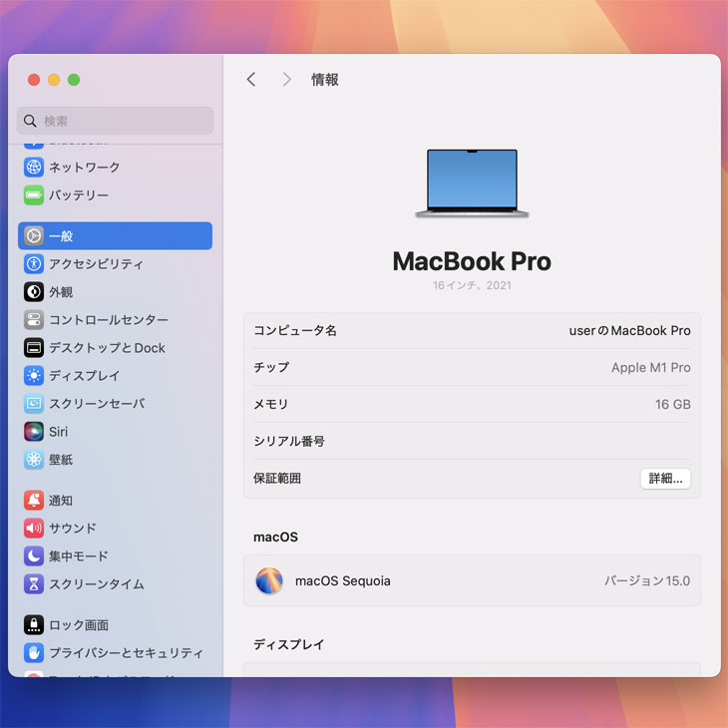Click the デスクトップとDock icon
Image resolution: width=728 pixels, height=728 pixels.
34,348
